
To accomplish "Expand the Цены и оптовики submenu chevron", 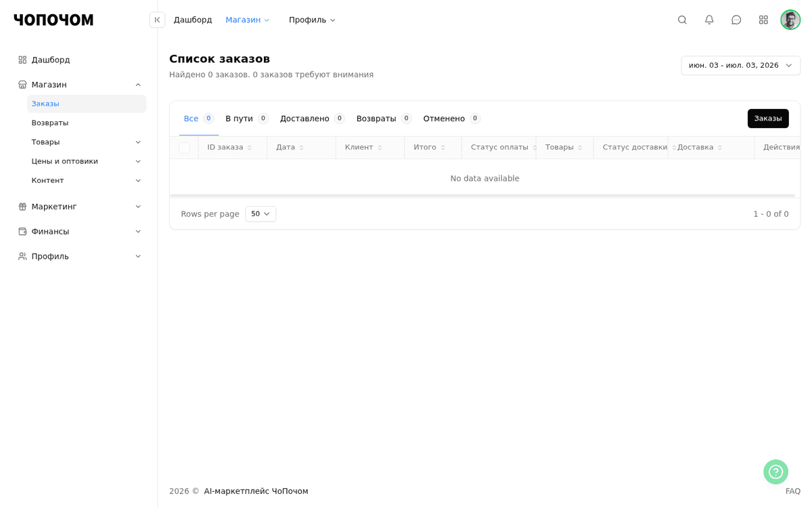I will [138, 161].
